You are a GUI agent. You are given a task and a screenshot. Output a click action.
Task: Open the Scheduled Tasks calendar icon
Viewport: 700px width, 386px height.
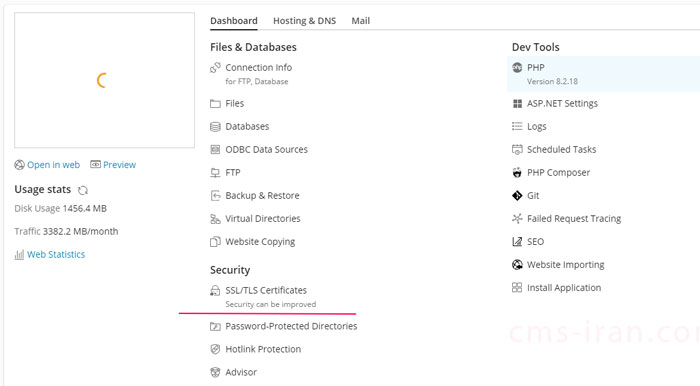(517, 149)
